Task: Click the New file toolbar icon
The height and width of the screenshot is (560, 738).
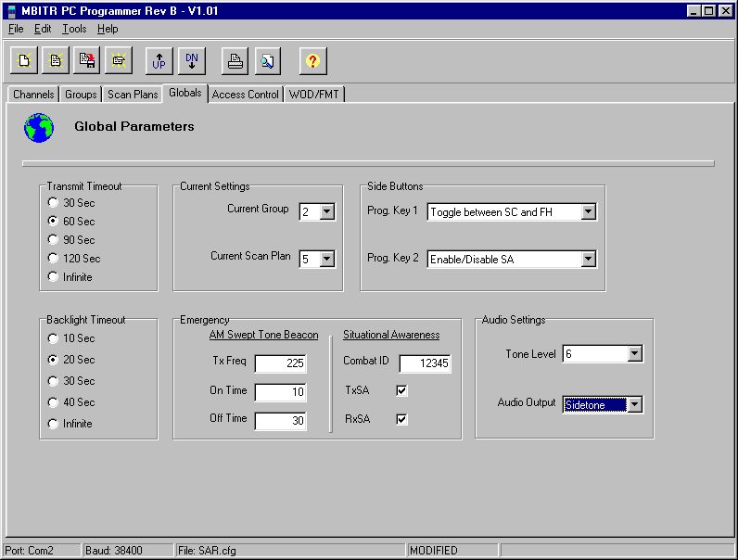Action: [x=24, y=61]
